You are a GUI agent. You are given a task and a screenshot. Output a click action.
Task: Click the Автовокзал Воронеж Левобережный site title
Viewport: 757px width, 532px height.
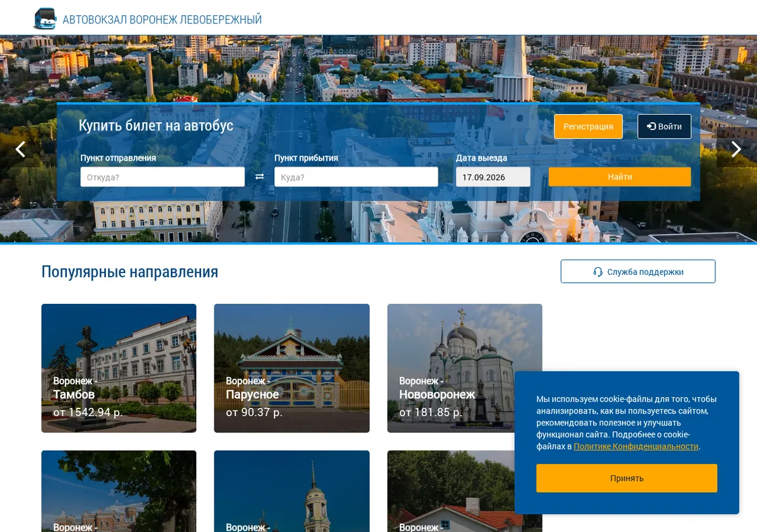[162, 20]
